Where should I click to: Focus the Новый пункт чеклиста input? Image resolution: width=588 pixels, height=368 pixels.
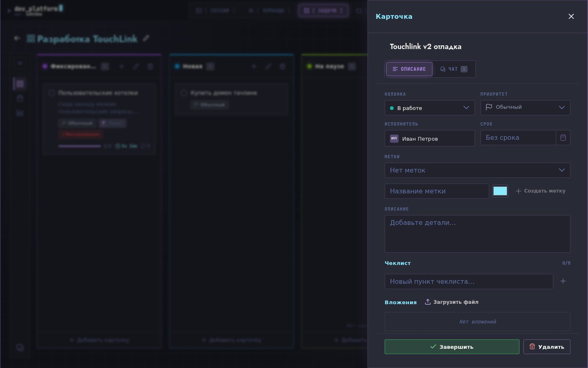pos(469,281)
